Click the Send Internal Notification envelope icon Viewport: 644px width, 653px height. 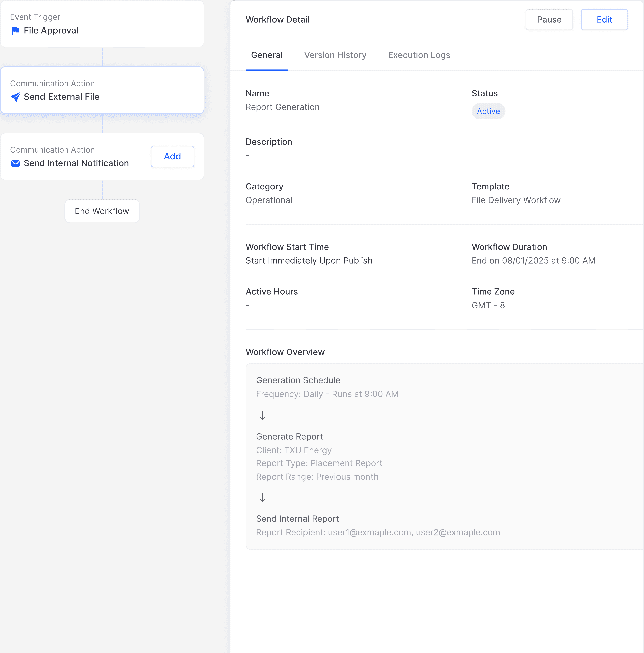click(x=15, y=164)
